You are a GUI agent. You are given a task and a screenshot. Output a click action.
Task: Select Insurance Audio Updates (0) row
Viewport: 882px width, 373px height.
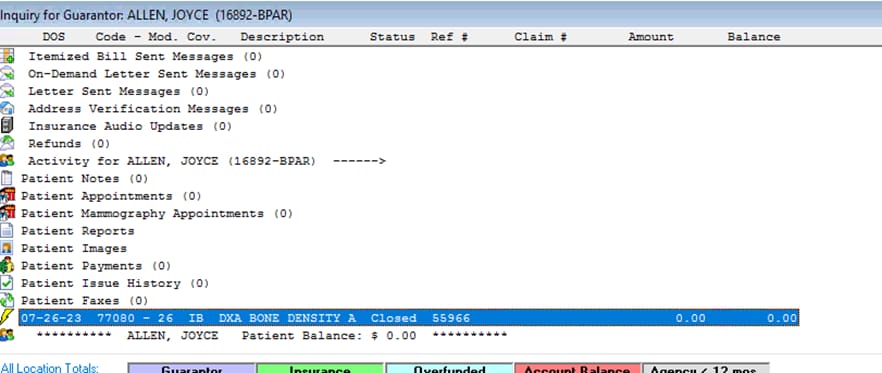130,126
